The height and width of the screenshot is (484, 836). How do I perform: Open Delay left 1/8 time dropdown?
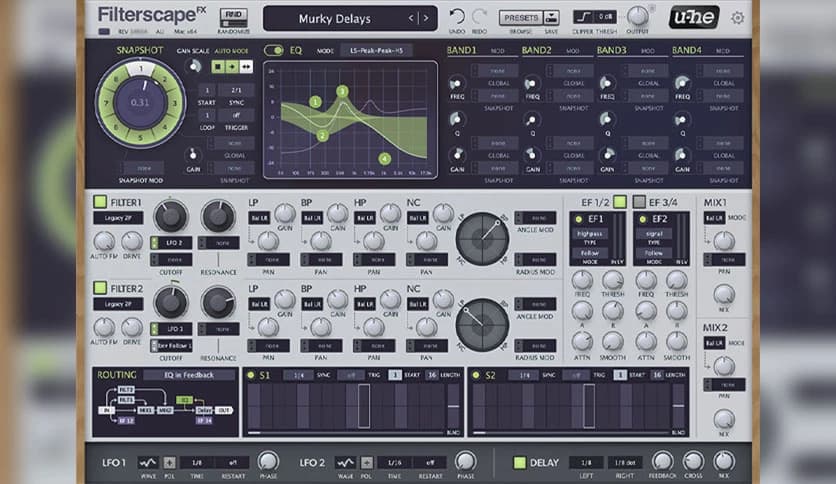pyautogui.click(x=586, y=462)
